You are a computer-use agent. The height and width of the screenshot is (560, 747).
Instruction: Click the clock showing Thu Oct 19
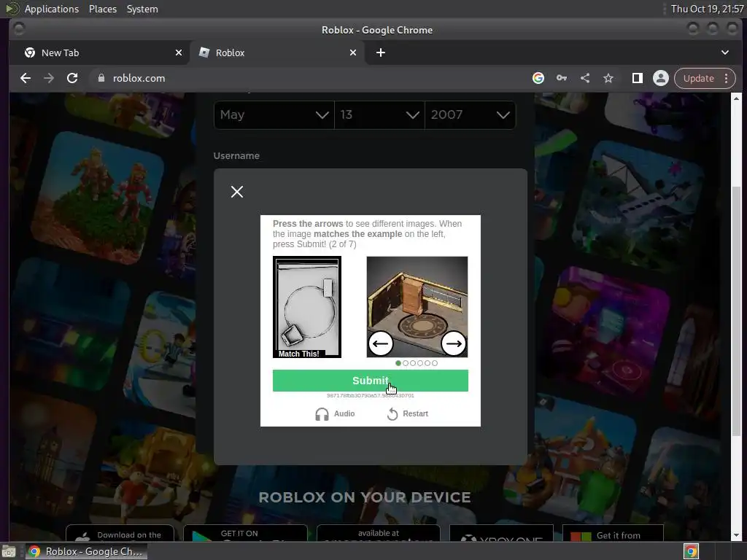tap(707, 9)
